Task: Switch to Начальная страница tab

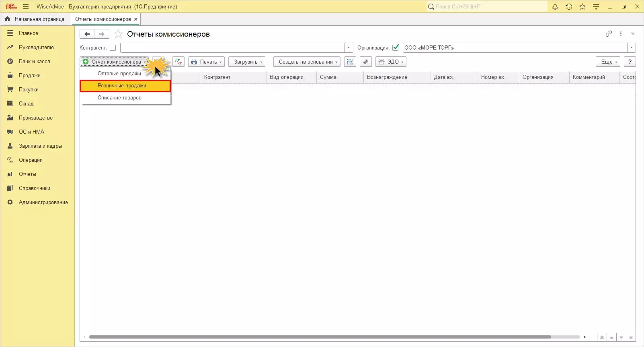Action: (35, 19)
